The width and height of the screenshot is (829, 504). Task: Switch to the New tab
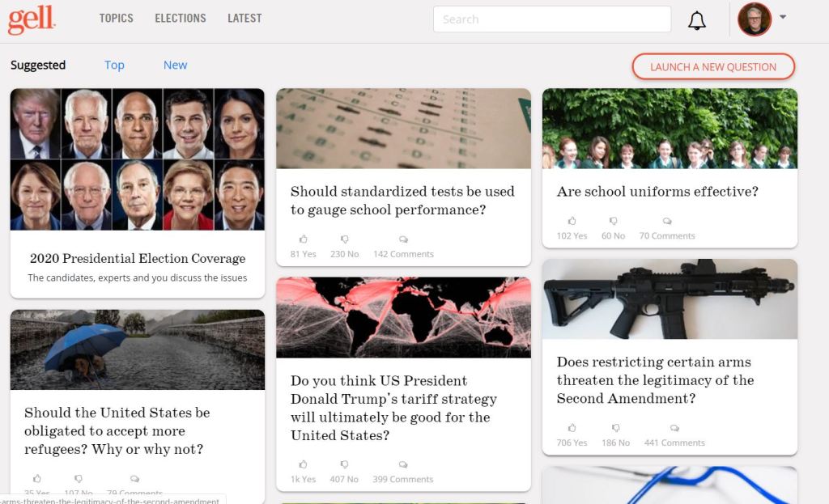tap(175, 65)
